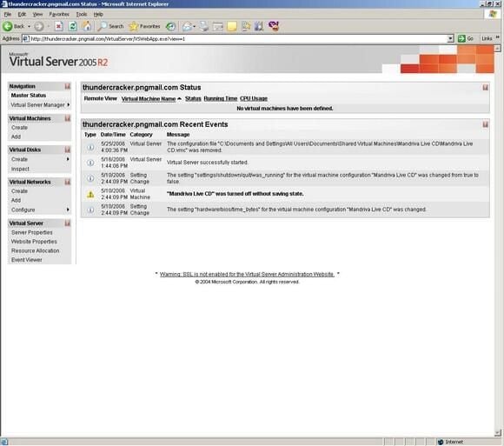Expand the Links toolbar chevron
The height and width of the screenshot is (446, 504).
coord(498,38)
